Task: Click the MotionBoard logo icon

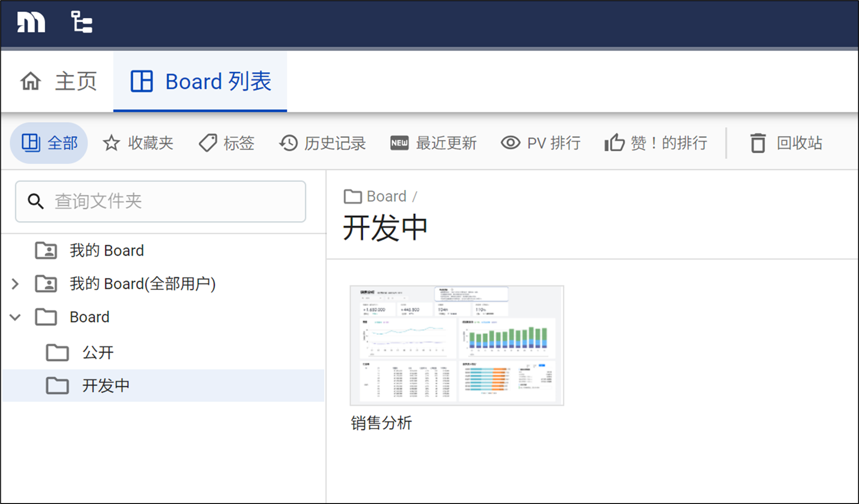Action: [31, 22]
